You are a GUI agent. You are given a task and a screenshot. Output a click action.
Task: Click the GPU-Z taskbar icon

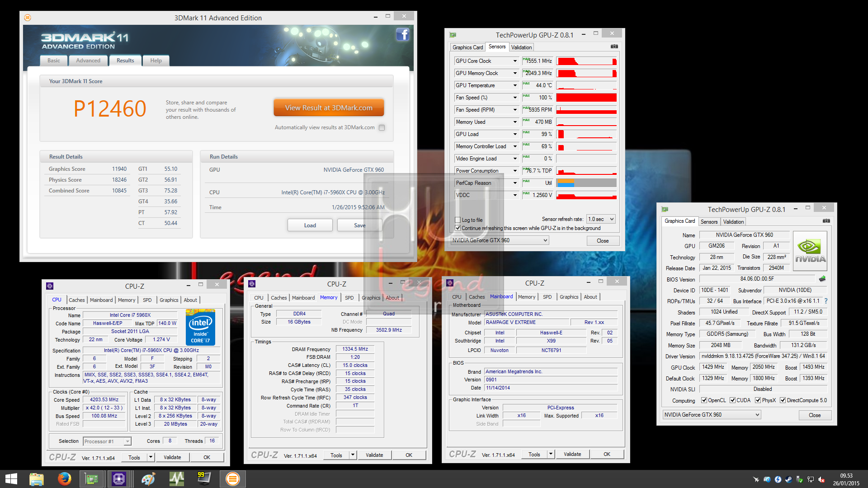[x=92, y=479]
